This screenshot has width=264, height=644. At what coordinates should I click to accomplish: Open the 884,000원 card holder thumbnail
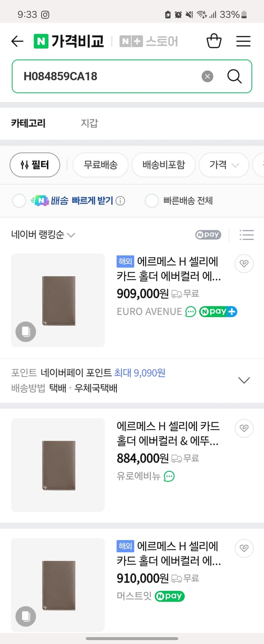pyautogui.click(x=58, y=465)
